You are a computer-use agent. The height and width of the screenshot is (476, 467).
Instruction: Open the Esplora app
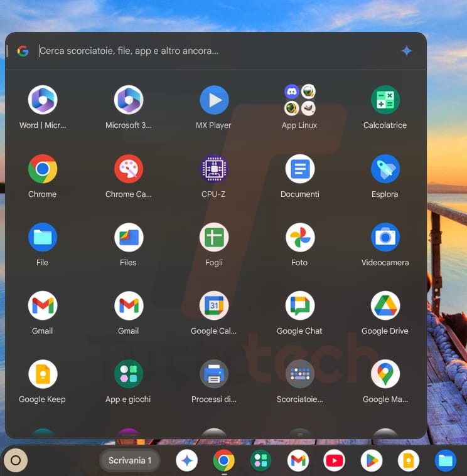pos(385,169)
